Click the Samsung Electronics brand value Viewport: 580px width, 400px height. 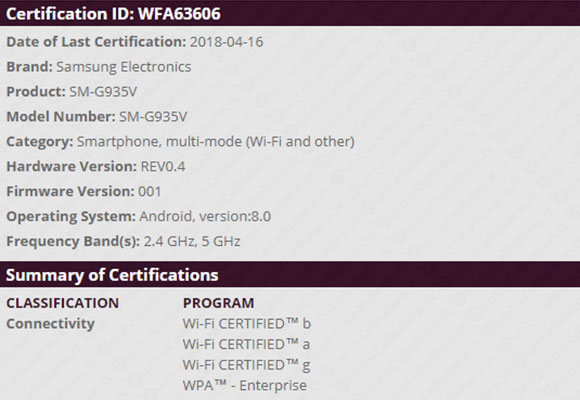[124, 67]
